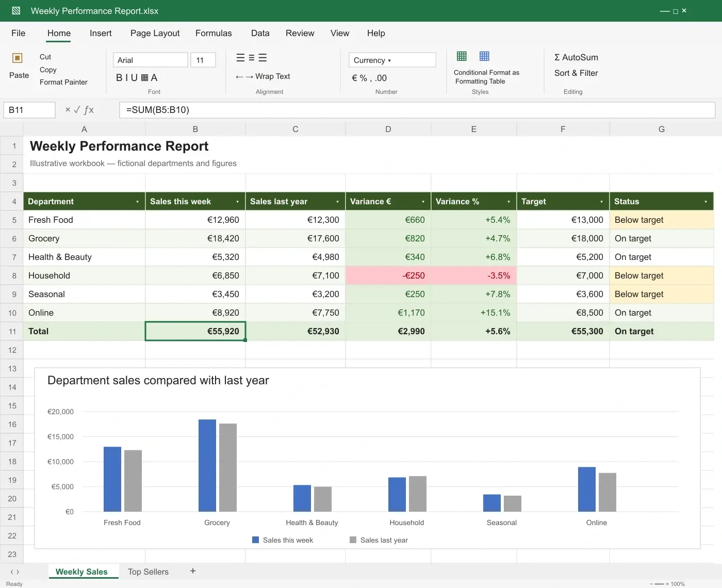
Task: Select the Household variance cell -€250
Action: [x=388, y=275]
